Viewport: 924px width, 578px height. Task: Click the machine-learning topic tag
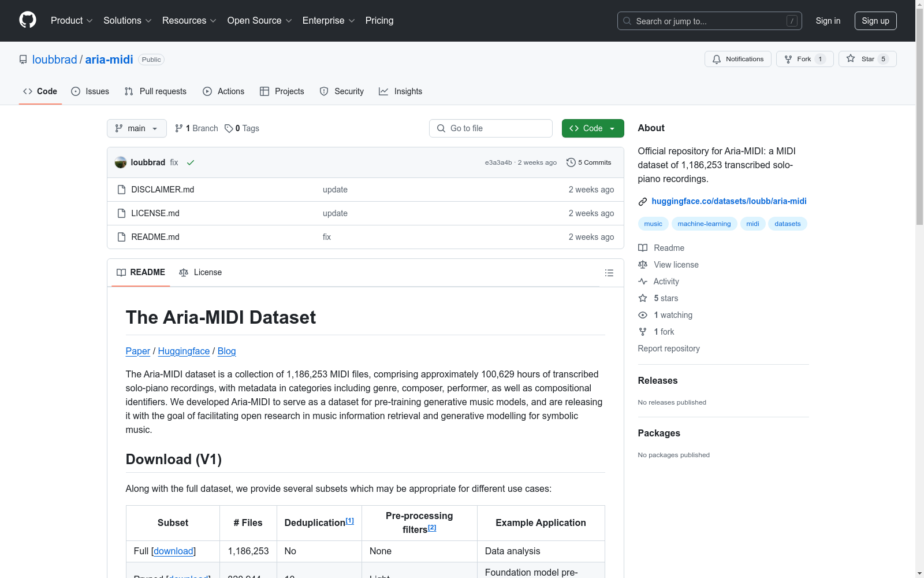[705, 224]
